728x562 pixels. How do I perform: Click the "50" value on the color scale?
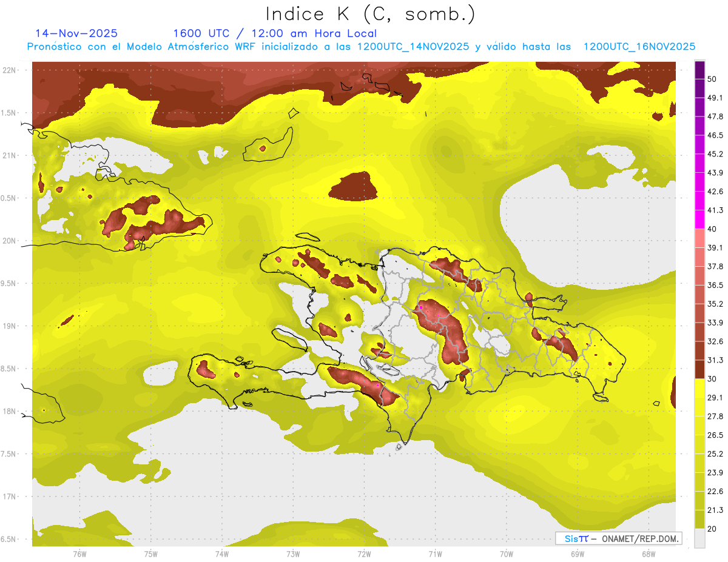click(x=712, y=79)
